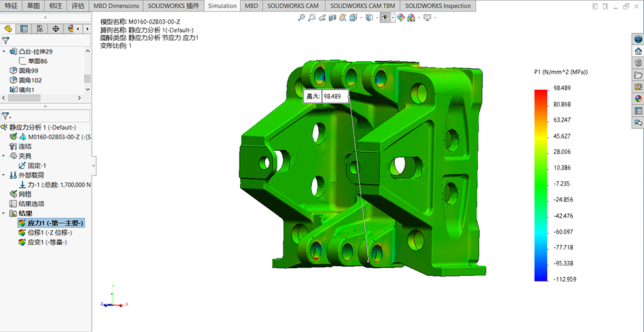The height and width of the screenshot is (332, 644).
Task: Collapse the 结果 results folder
Action: coord(5,213)
